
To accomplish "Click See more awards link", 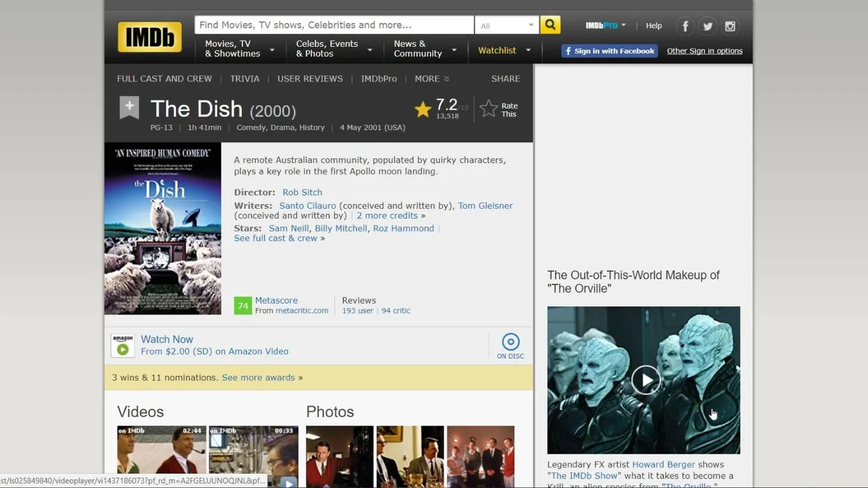I will [258, 378].
